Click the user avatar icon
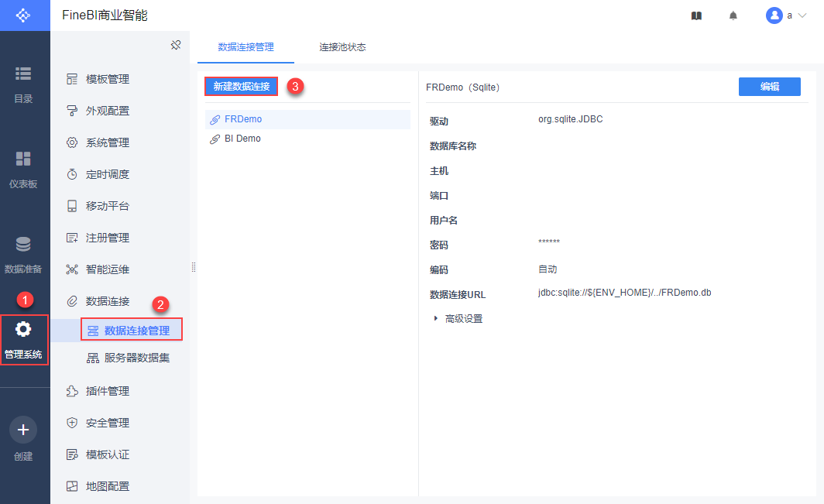 (x=774, y=15)
